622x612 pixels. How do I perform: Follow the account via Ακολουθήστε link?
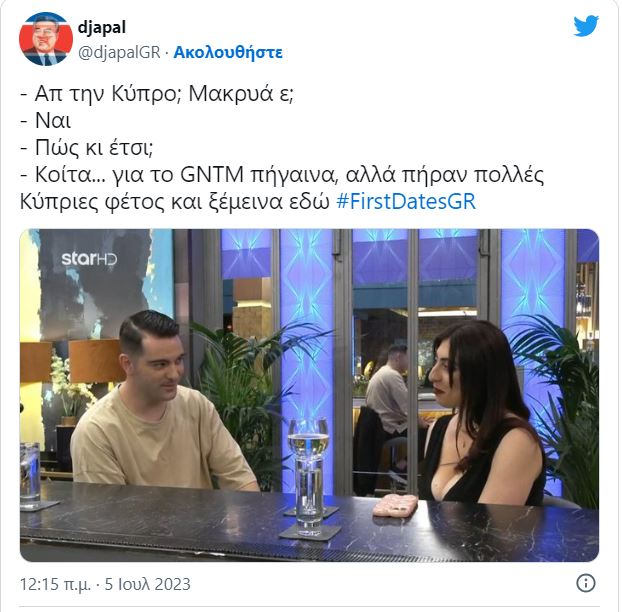pos(228,52)
